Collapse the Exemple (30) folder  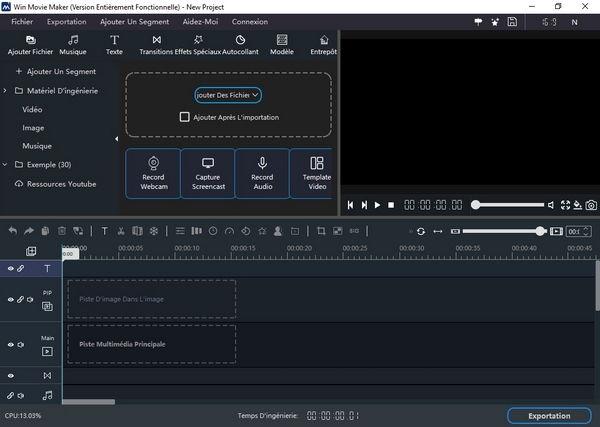(x=5, y=165)
